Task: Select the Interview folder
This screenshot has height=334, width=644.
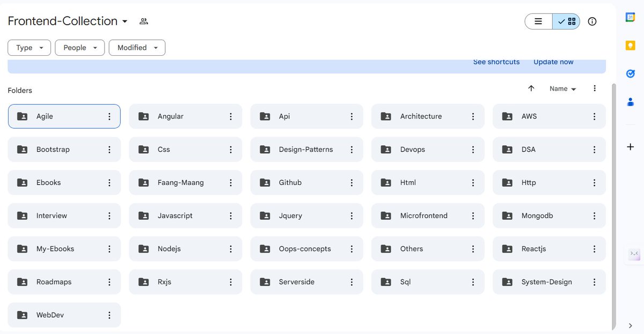Action: click(64, 216)
